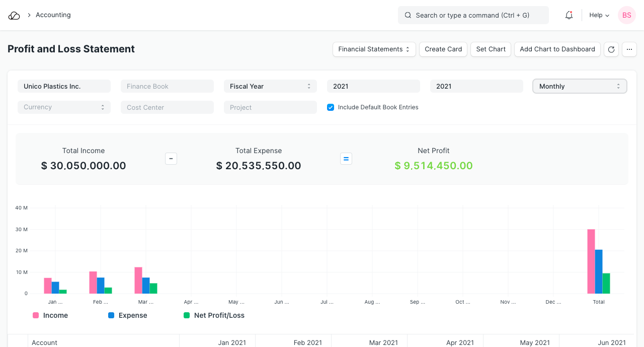This screenshot has height=347, width=644.
Task: Click the minus operator icon in summary
Action: coord(171,159)
